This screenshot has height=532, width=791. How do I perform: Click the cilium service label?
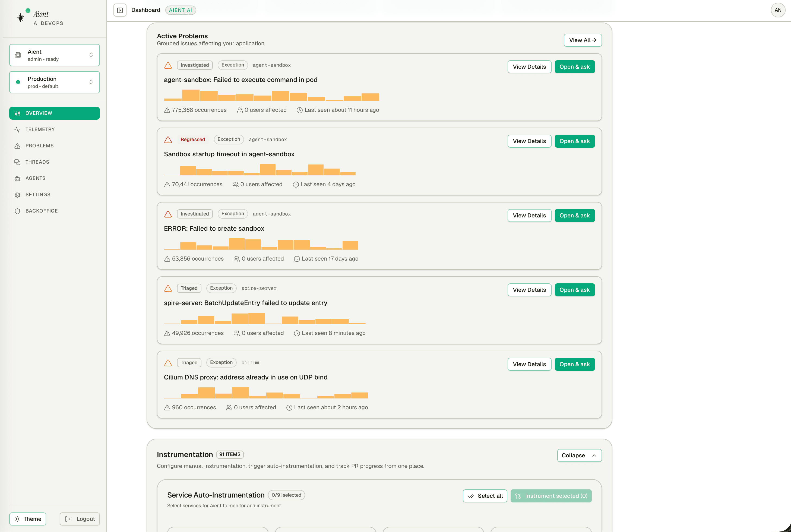pyautogui.click(x=250, y=363)
